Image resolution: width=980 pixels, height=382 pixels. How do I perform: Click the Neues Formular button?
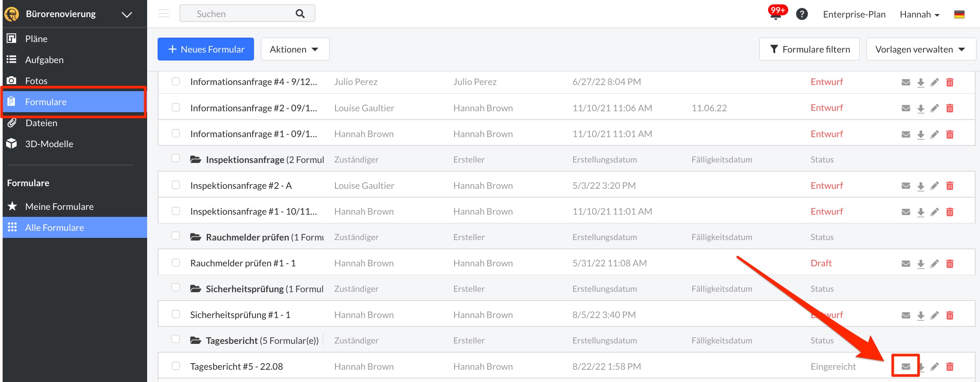click(x=205, y=49)
